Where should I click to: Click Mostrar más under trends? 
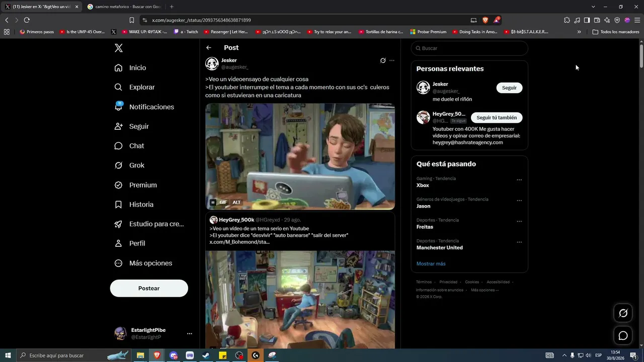(x=431, y=264)
